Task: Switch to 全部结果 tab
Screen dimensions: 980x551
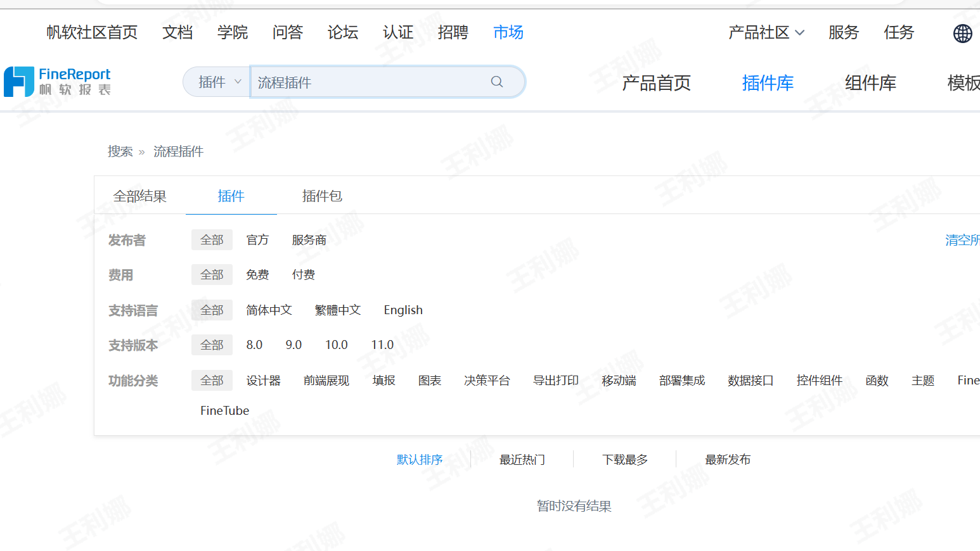Action: tap(140, 196)
